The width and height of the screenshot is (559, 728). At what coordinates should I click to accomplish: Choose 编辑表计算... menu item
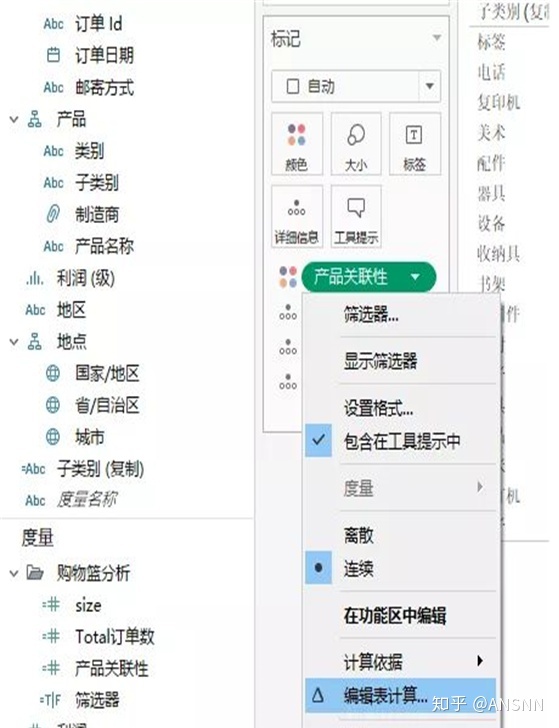point(402,695)
